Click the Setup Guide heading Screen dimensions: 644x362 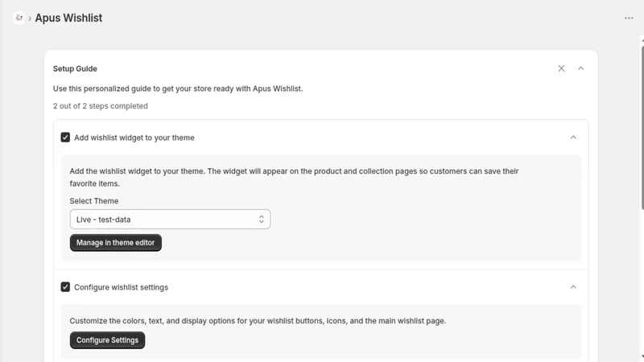click(x=75, y=69)
